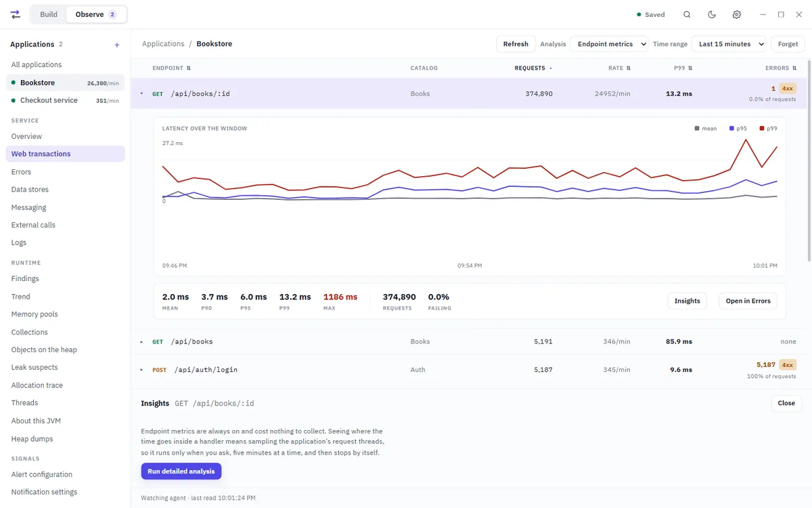The image size is (812, 508).
Task: Click the 1186 ms MAX value
Action: [x=340, y=297]
